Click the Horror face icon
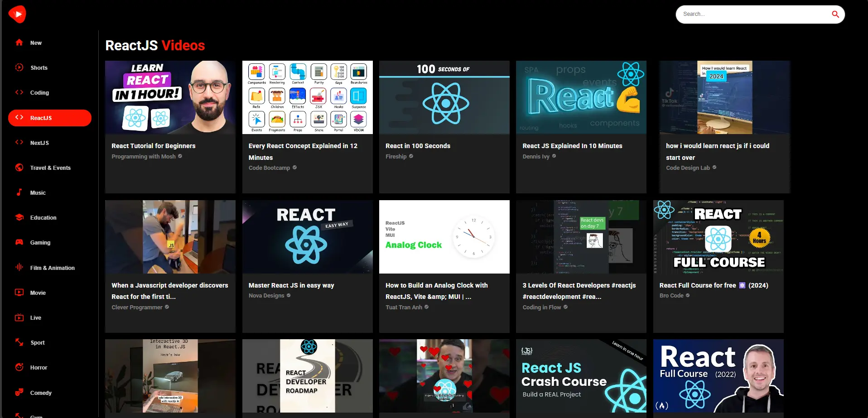Image resolution: width=868 pixels, height=418 pixels. (19, 367)
